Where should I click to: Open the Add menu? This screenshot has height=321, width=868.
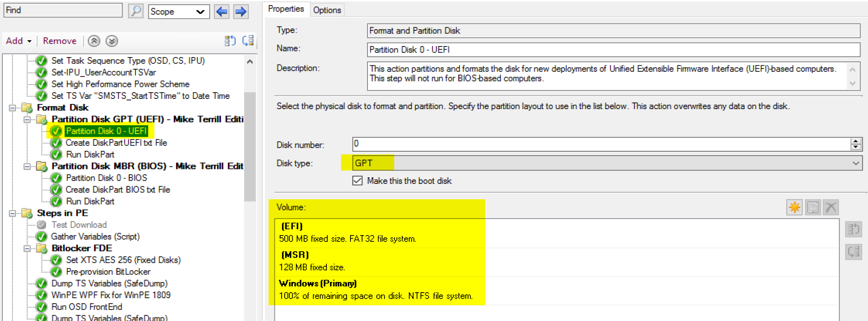[x=19, y=41]
